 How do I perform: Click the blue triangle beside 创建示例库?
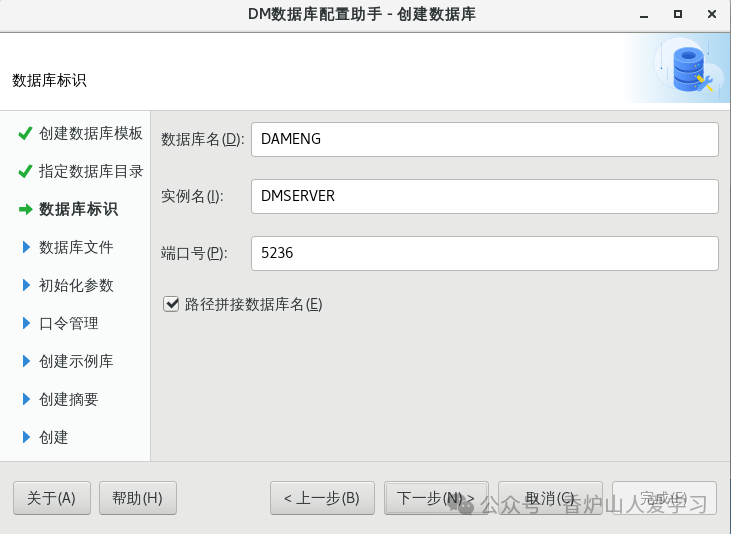click(26, 361)
